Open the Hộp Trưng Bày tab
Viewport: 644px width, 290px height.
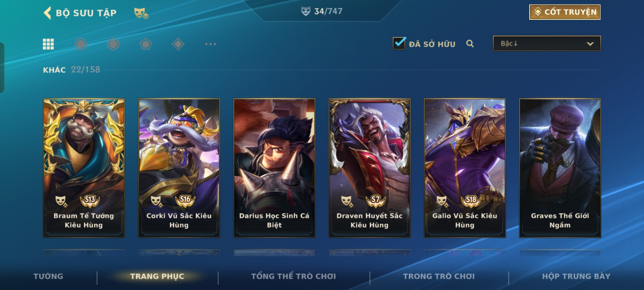[576, 276]
